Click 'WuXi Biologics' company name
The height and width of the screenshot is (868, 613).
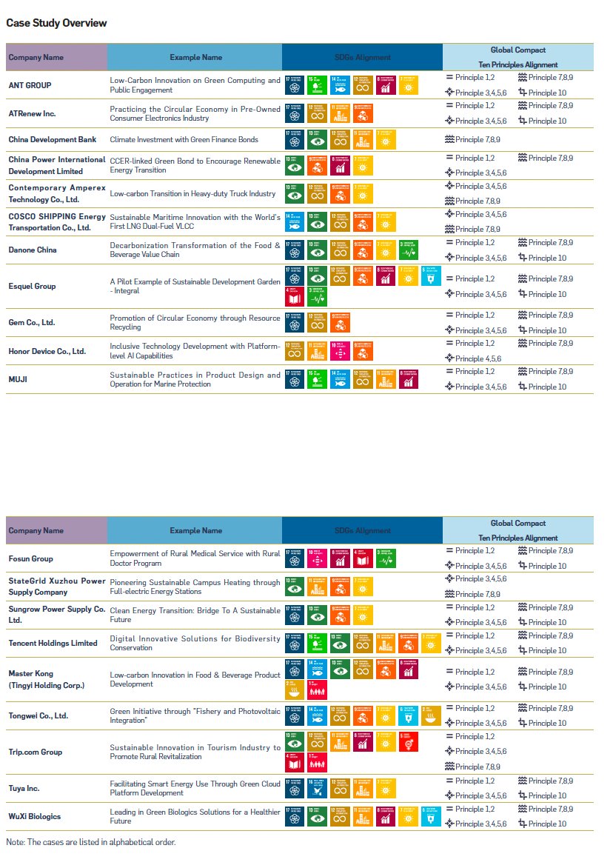point(34,816)
